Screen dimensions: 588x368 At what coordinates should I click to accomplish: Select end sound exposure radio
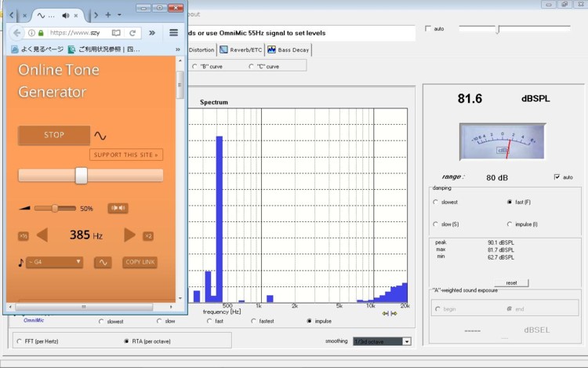[510, 308]
